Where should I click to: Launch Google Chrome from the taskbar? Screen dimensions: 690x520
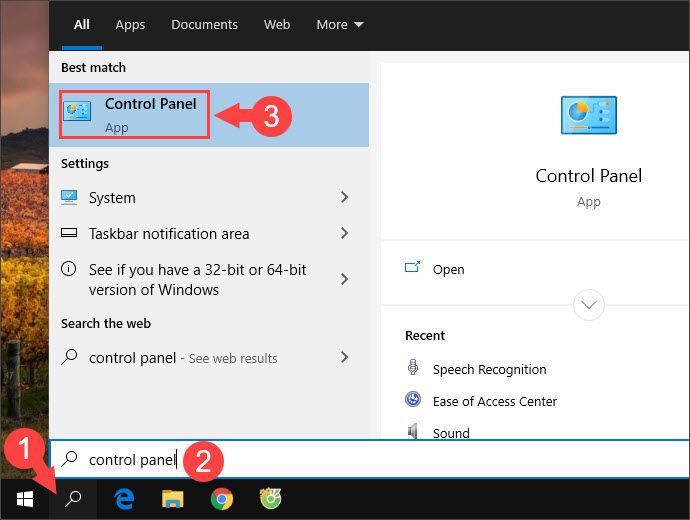(x=221, y=499)
